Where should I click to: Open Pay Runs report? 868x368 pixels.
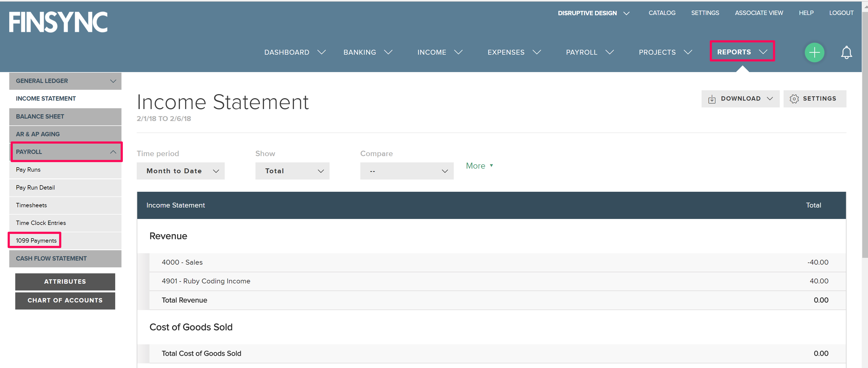click(x=65, y=169)
